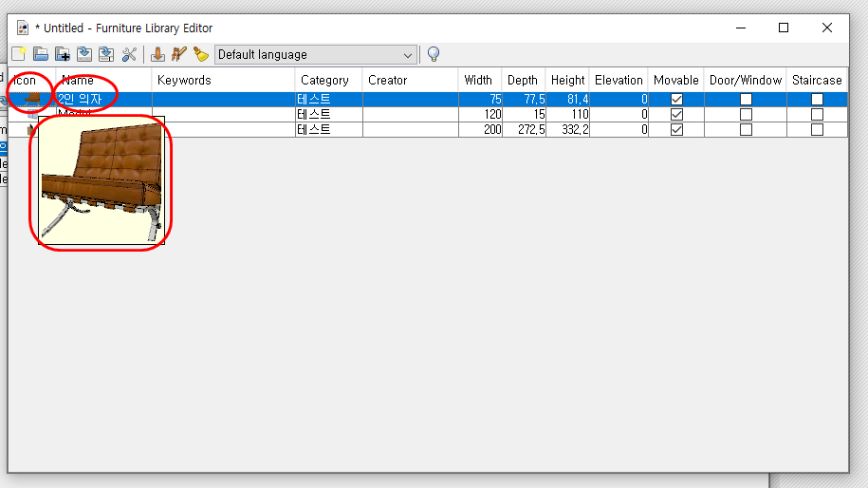The width and height of the screenshot is (868, 488).
Task: Create a new furniture library
Action: (x=19, y=54)
